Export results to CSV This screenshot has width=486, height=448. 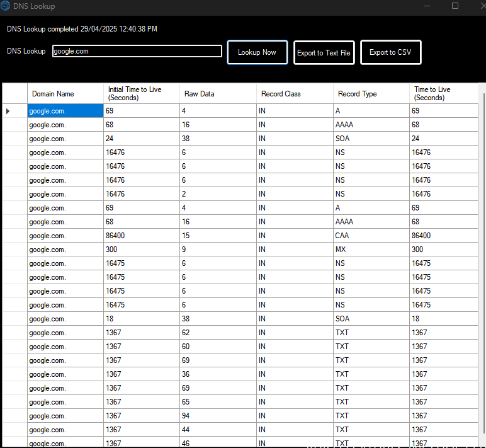coord(390,52)
